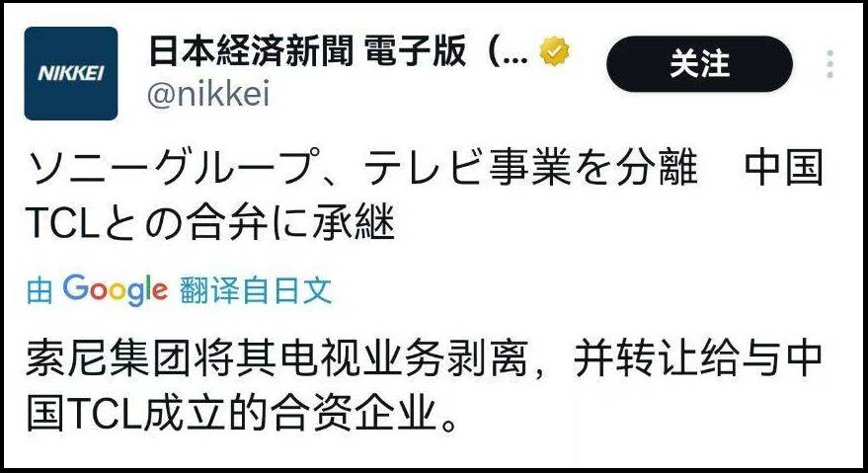Viewport: 868px width, 473px height.
Task: Click the NIKKEI profile avatar
Action: pos(71,73)
